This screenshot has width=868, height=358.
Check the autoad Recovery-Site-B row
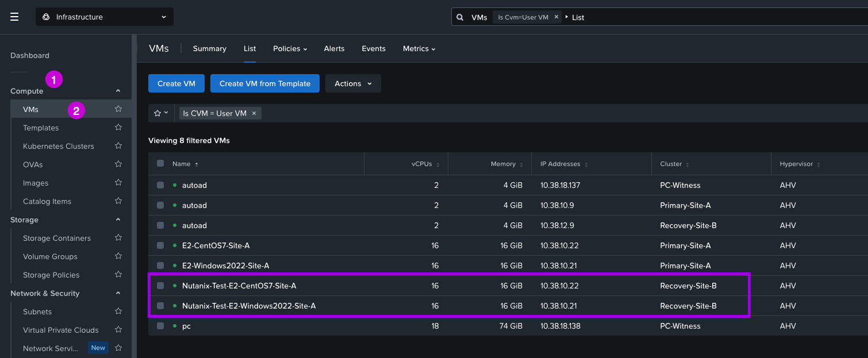click(160, 225)
